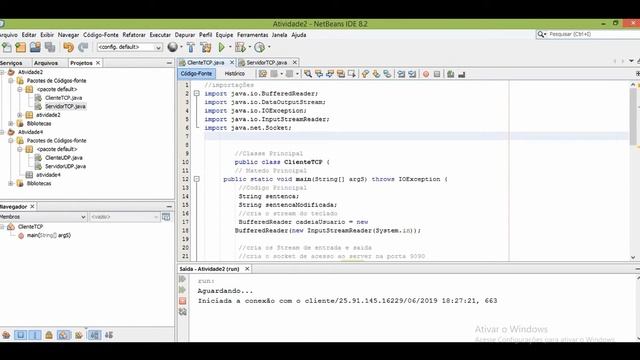
Task: Click the globe browser icon in toolbar
Action: [x=173, y=47]
